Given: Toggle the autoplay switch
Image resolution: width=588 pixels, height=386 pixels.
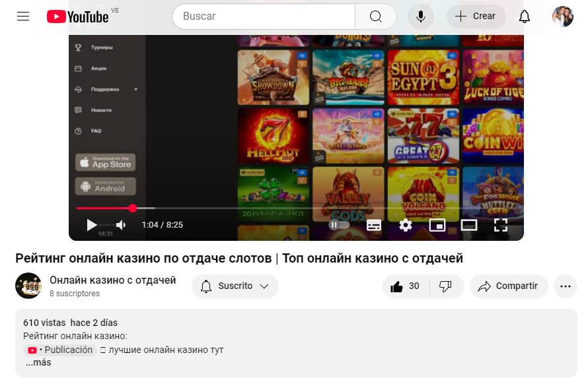Looking at the screenshot, I should (x=339, y=225).
